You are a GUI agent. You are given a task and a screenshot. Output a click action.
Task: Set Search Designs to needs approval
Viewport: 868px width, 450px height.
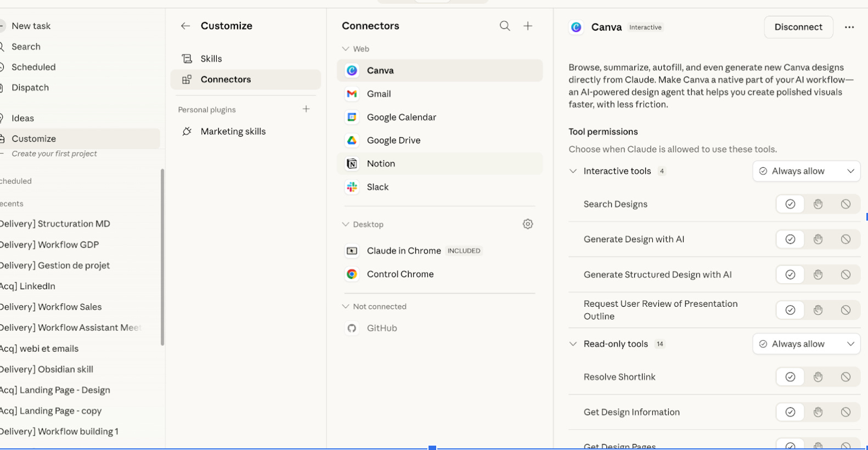click(818, 204)
